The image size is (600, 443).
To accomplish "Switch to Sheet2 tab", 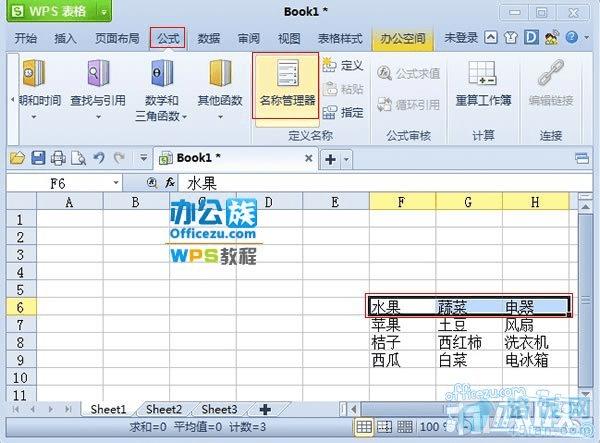I will pos(164,409).
